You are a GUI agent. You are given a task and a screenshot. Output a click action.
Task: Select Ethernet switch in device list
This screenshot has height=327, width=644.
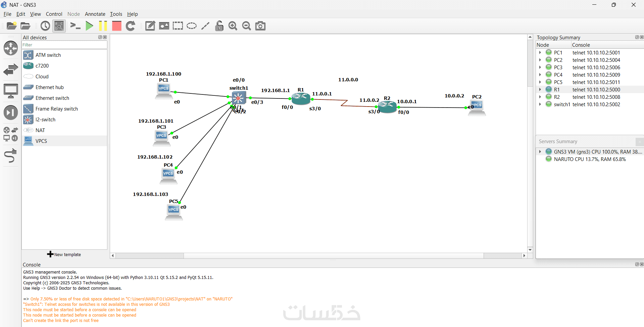[x=64, y=98]
